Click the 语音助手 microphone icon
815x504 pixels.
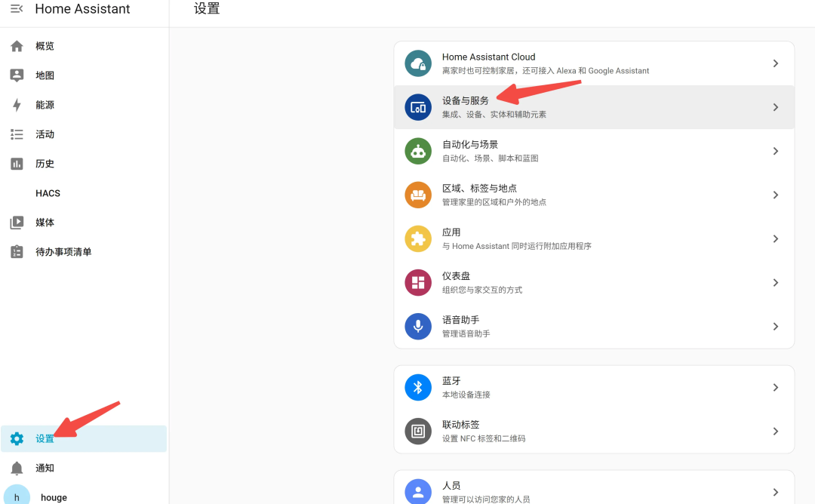[418, 326]
